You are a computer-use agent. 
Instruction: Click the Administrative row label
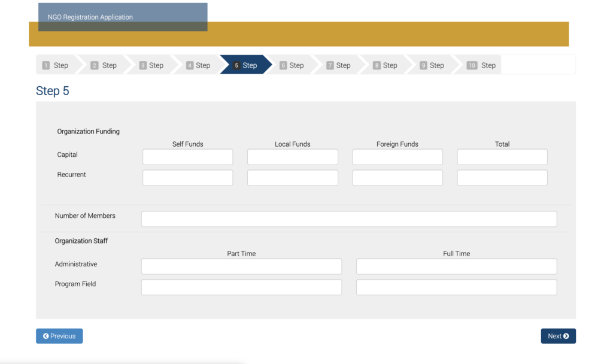(x=76, y=264)
